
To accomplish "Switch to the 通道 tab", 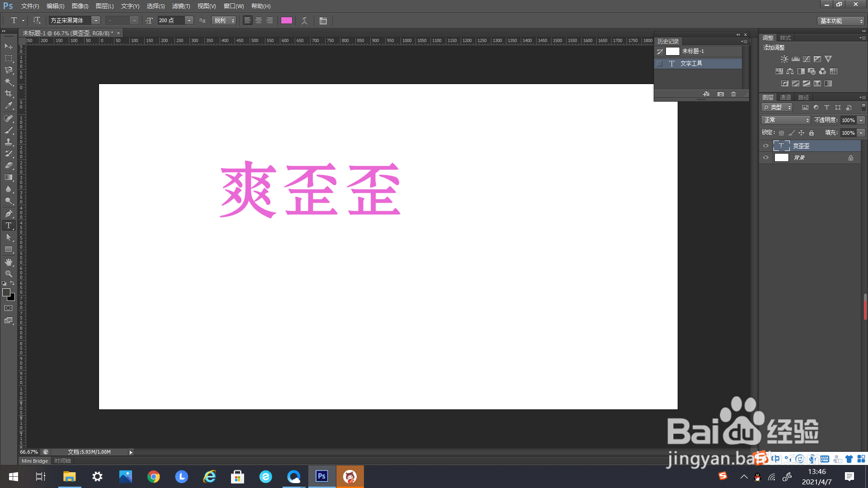I will (x=785, y=97).
